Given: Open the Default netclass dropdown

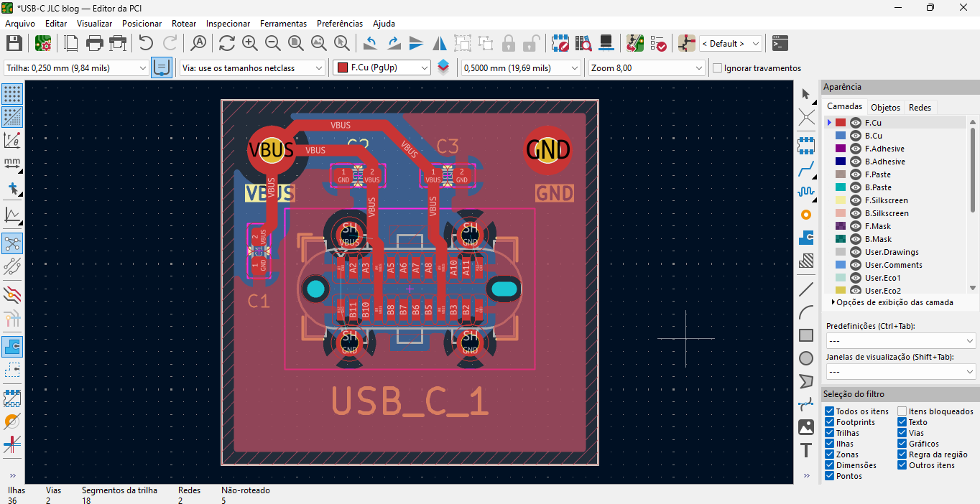Looking at the screenshot, I should tap(730, 44).
